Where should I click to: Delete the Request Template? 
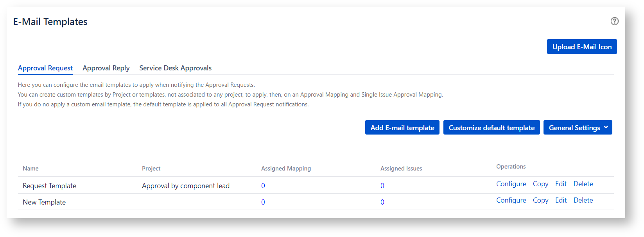click(583, 184)
